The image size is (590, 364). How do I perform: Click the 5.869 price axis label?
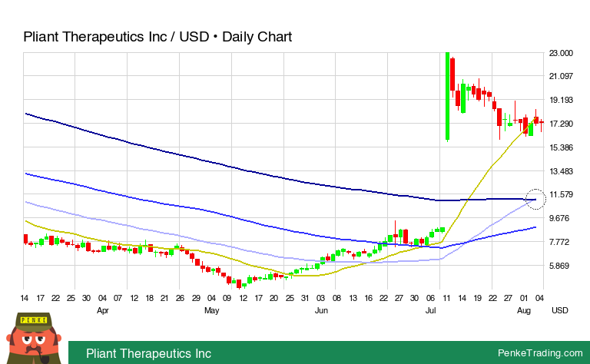(561, 266)
